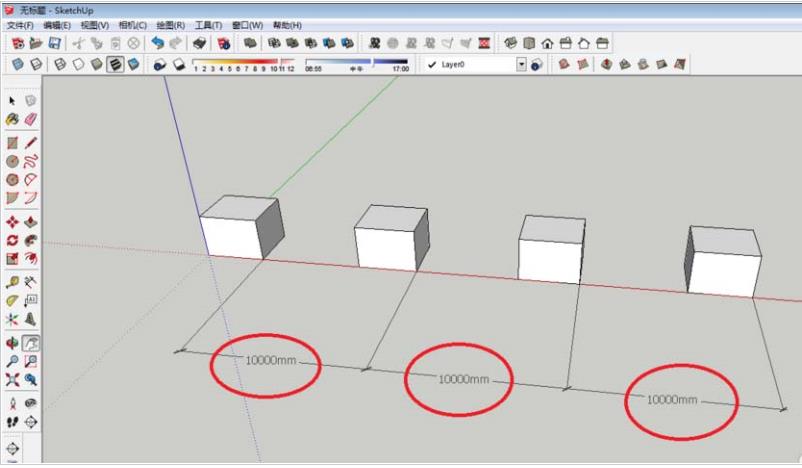
Task: Open the 窗口(W) menu
Action: tap(248, 25)
